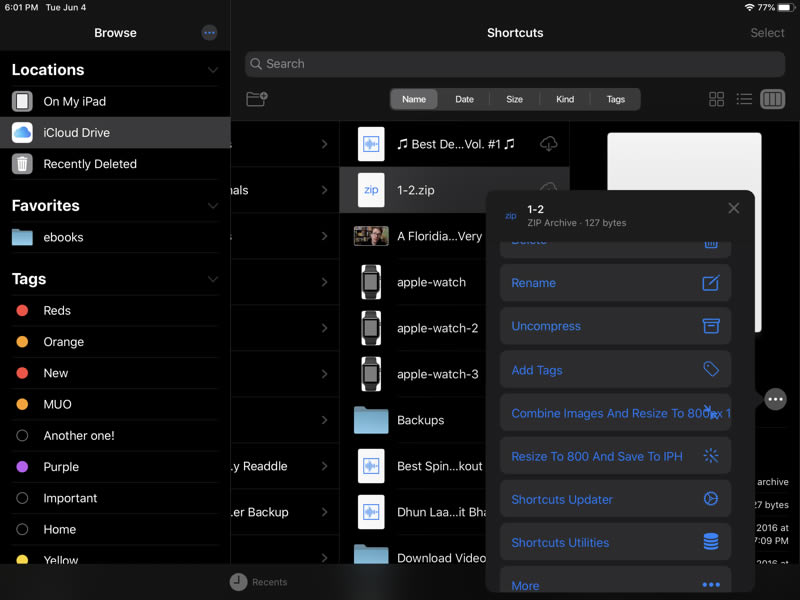Switch to column view
Image resolution: width=800 pixels, height=600 pixels.
click(772, 99)
